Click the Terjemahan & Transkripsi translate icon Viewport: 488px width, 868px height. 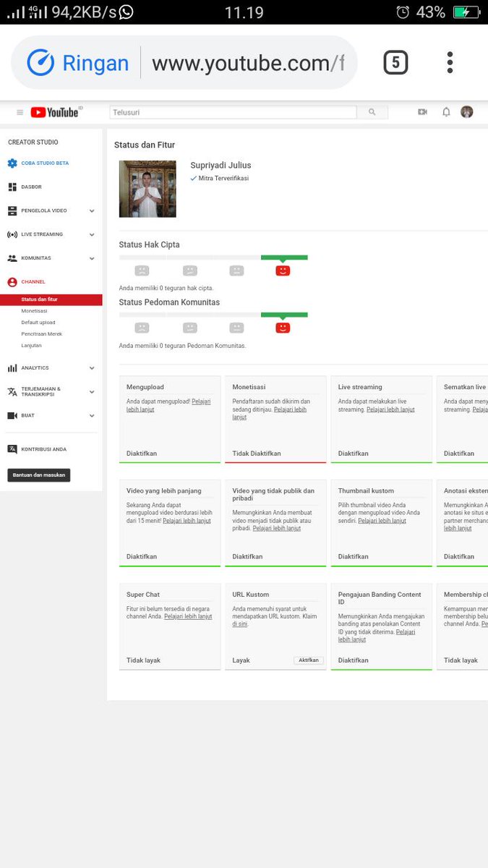click(12, 392)
